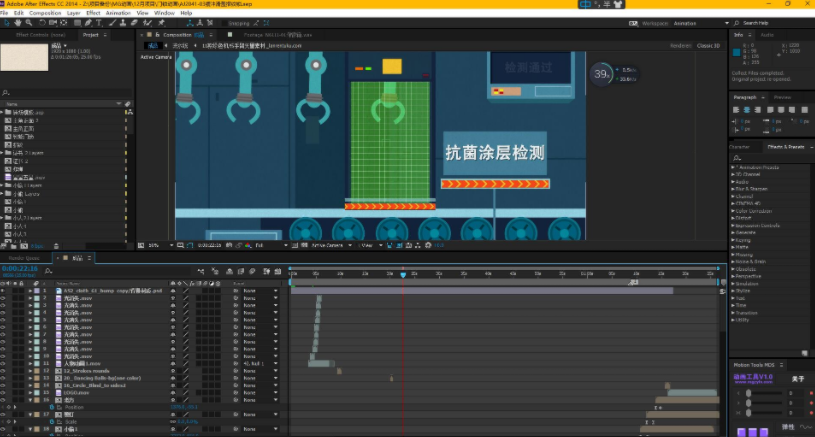Click the current time indicator in timeline
815x437 pixels.
[x=403, y=274]
